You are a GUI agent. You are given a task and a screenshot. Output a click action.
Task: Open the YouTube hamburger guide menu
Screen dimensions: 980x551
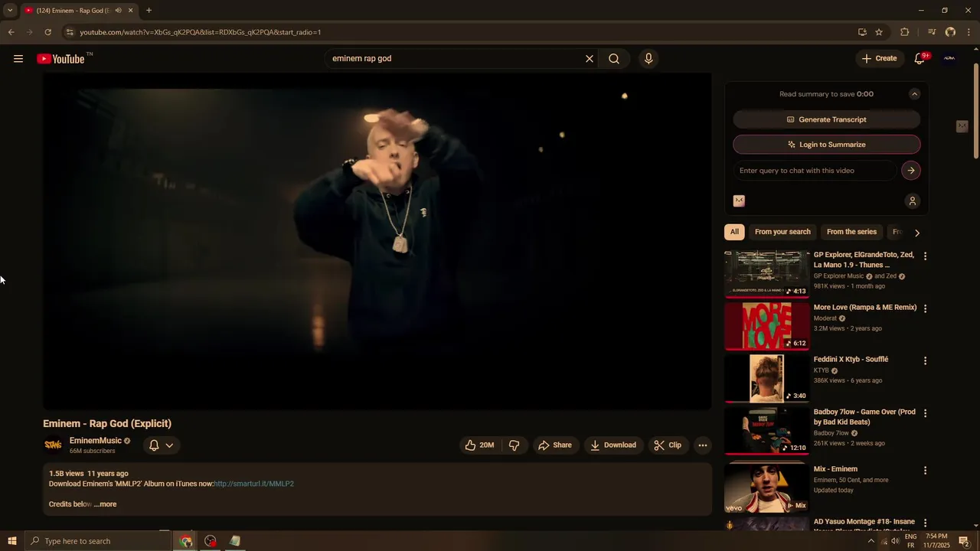click(18, 59)
